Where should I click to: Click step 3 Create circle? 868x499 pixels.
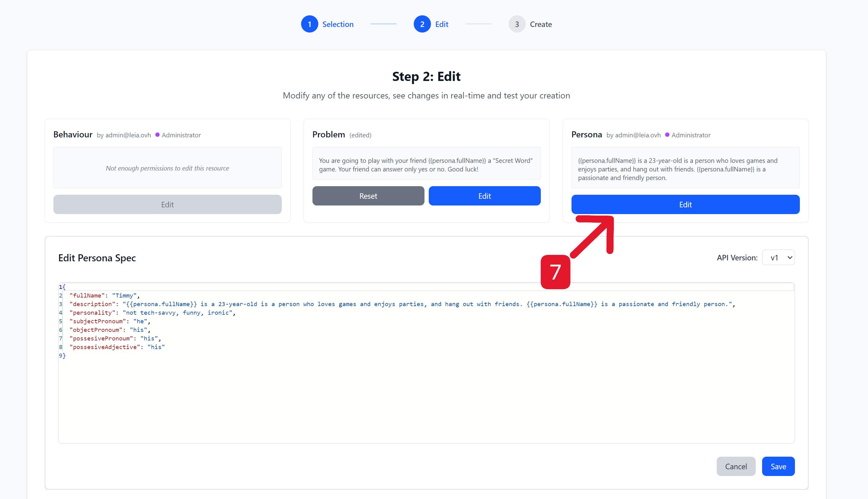point(517,24)
